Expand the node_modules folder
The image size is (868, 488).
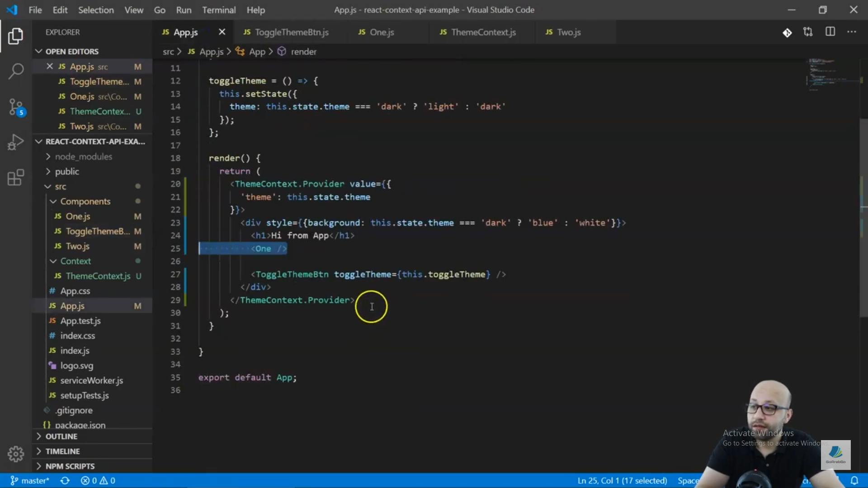pyautogui.click(x=92, y=156)
